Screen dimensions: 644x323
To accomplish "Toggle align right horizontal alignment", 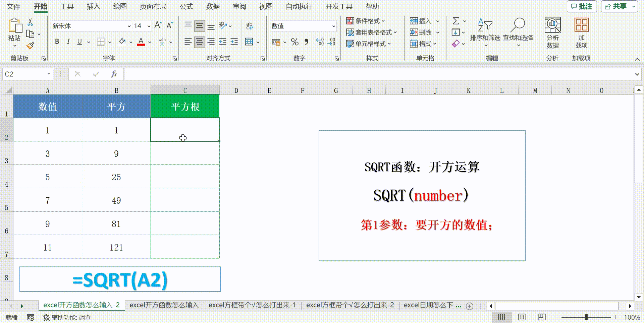I will click(x=211, y=42).
